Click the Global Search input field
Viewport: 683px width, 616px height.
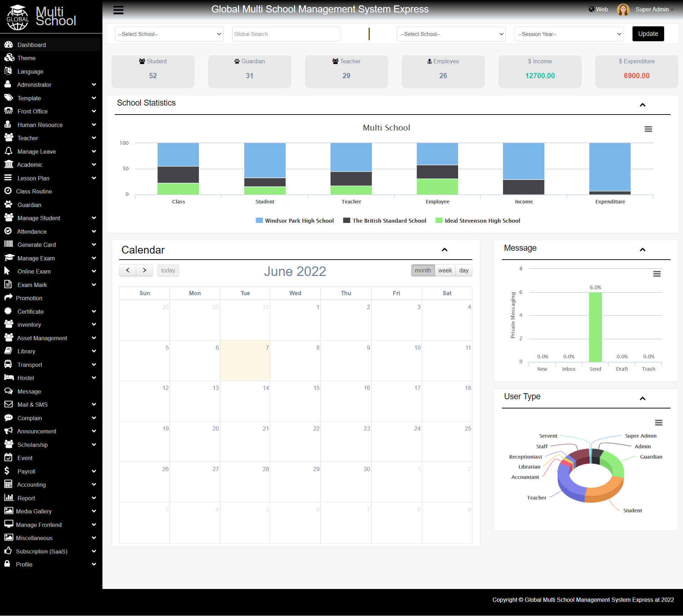tap(286, 34)
